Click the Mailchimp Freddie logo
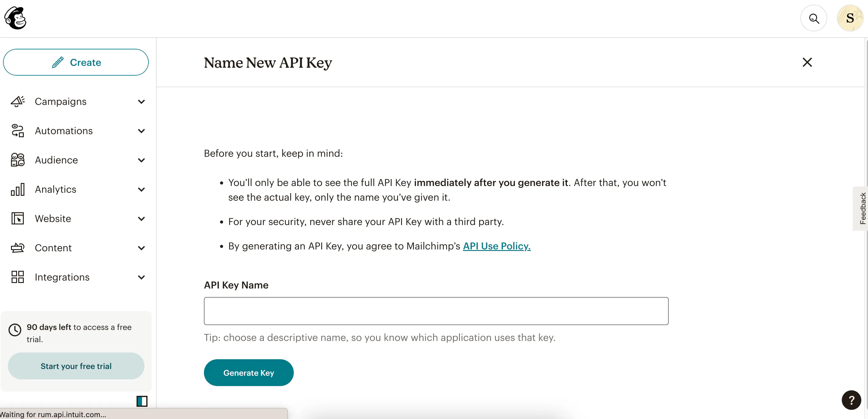This screenshot has width=868, height=419. click(x=16, y=18)
